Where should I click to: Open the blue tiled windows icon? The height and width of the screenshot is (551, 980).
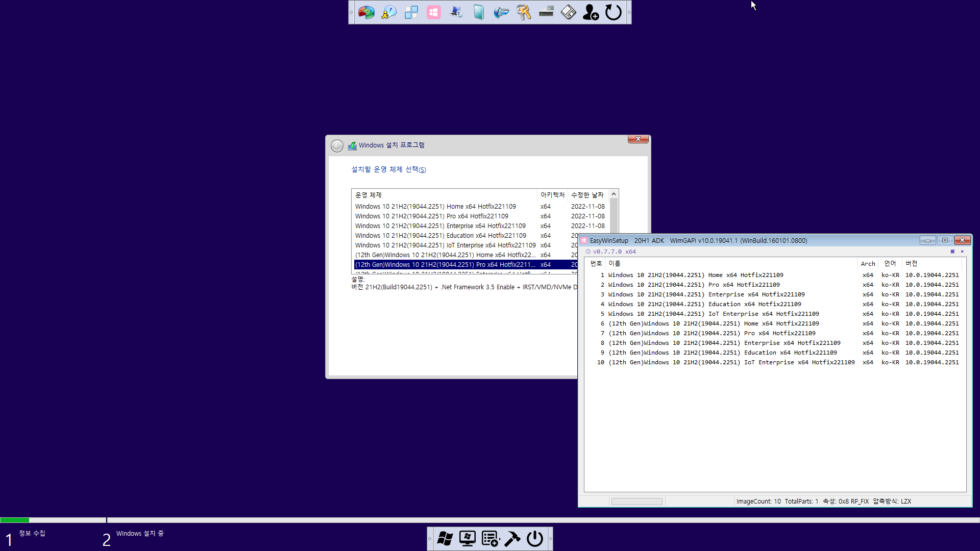point(411,12)
